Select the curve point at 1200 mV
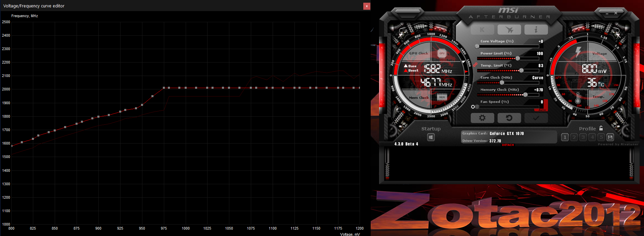The image size is (644, 236). (359, 88)
